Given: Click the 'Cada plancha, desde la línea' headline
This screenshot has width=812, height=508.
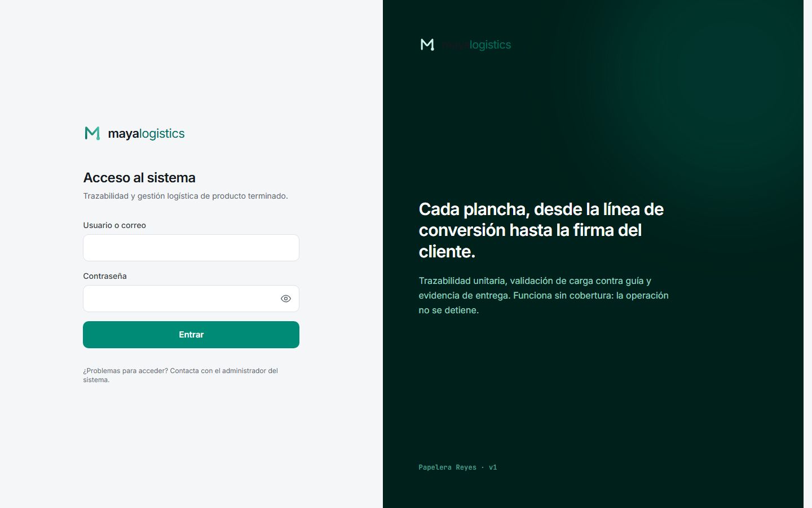Looking at the screenshot, I should click(541, 230).
